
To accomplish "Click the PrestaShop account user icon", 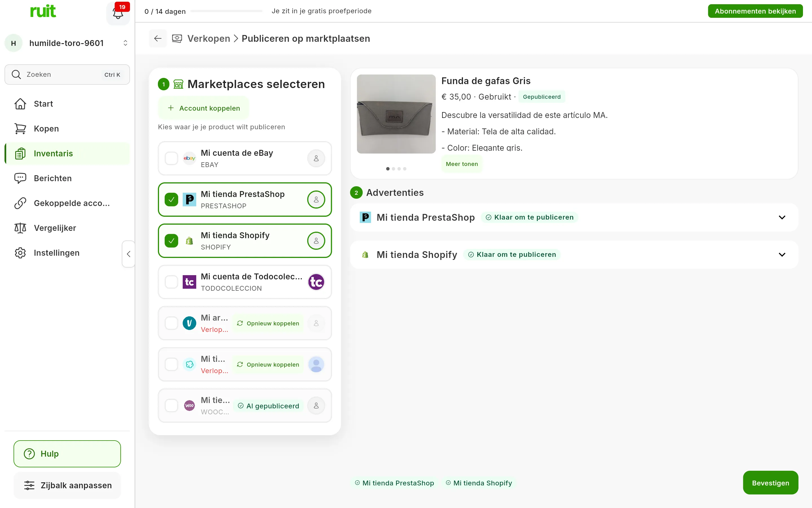I will tap(316, 200).
